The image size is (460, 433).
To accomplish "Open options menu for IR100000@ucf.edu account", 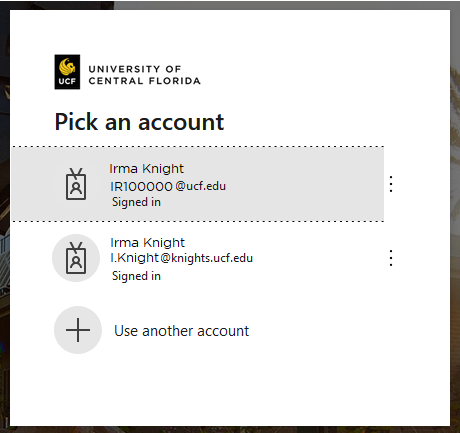I will [x=391, y=184].
